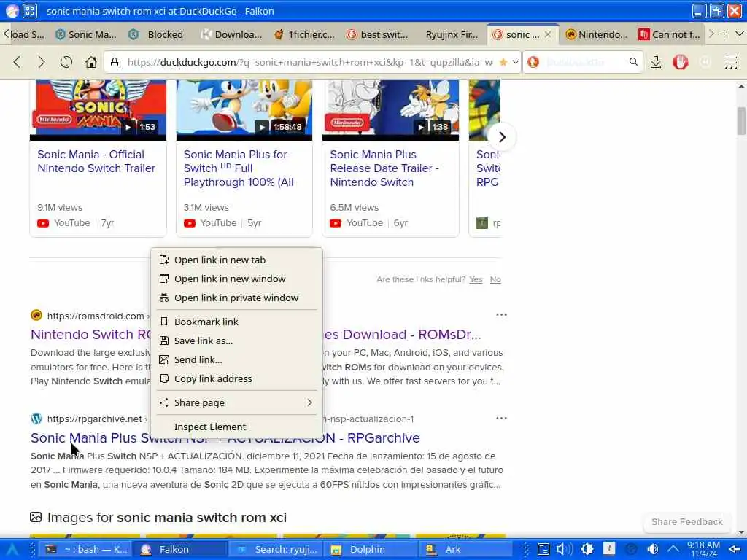Answer 'No' to links helpful question

click(x=495, y=279)
